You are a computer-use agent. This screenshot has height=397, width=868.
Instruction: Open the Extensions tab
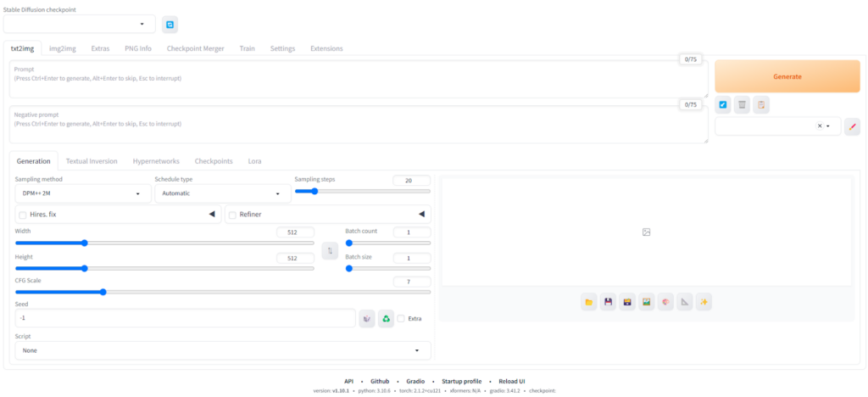(x=326, y=48)
